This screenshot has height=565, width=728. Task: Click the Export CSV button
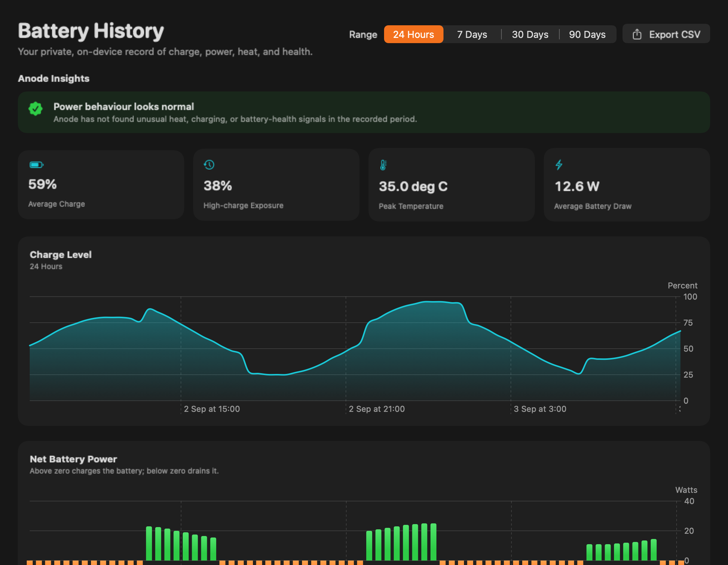tap(666, 34)
